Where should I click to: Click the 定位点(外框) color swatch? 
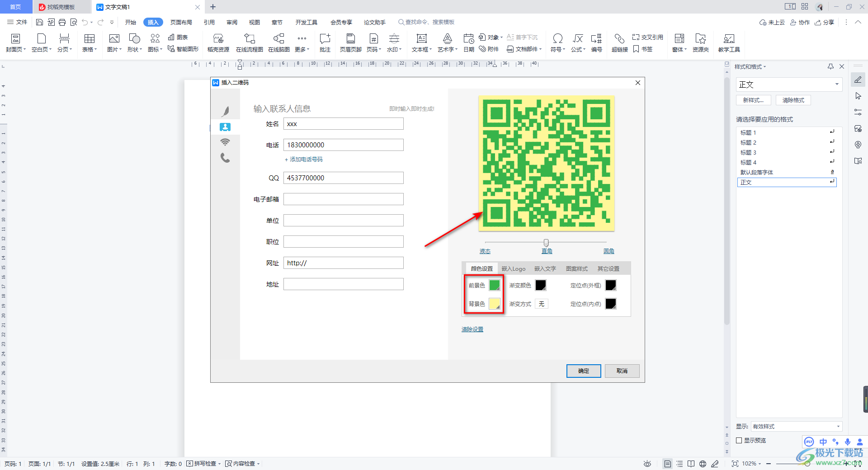611,285
